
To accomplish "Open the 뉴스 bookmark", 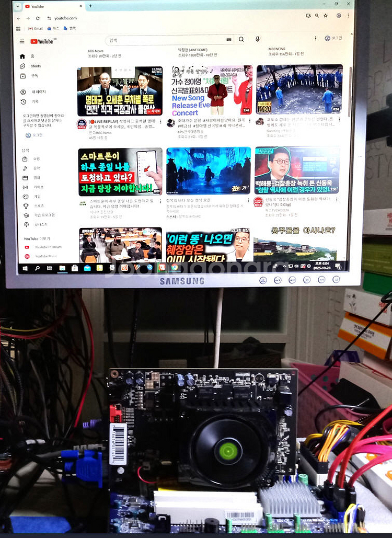I will (53, 28).
